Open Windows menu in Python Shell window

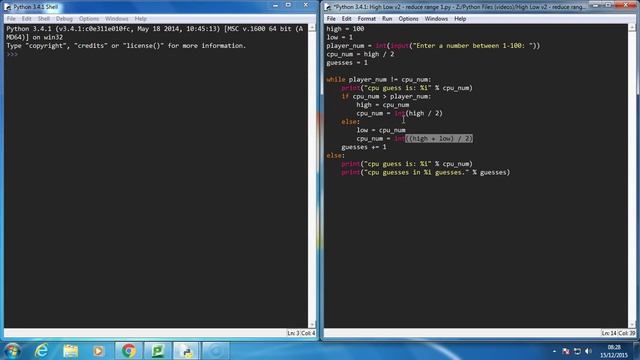tap(117, 19)
